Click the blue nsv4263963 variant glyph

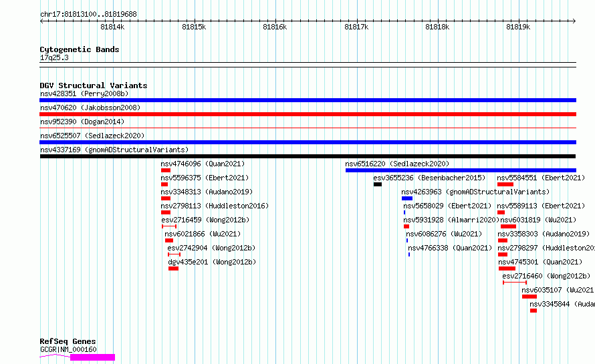[407, 198]
